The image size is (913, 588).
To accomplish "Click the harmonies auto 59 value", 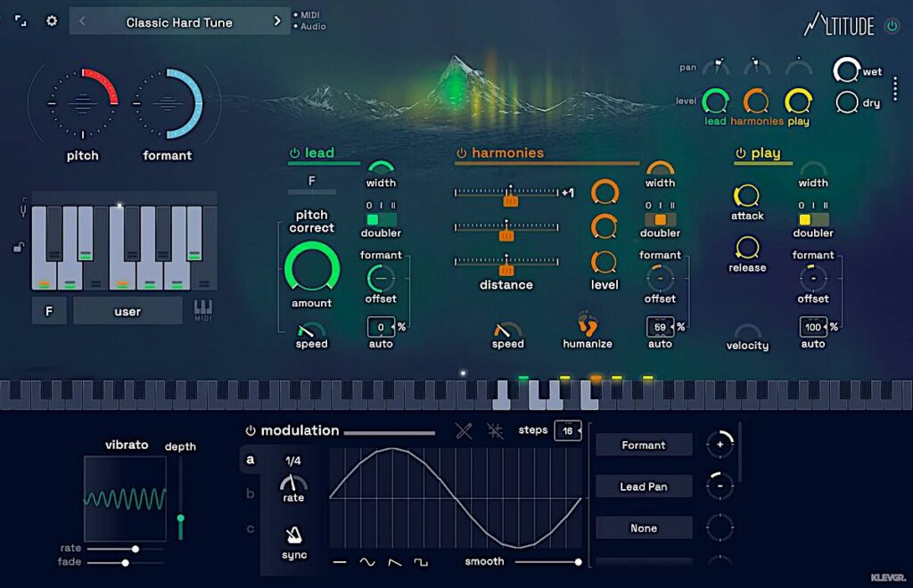I will pos(660,327).
